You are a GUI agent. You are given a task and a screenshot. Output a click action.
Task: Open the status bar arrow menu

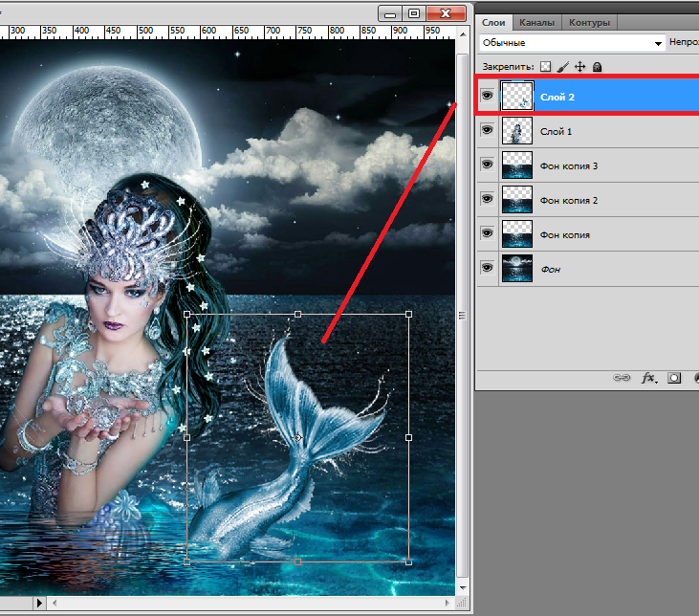click(39, 603)
